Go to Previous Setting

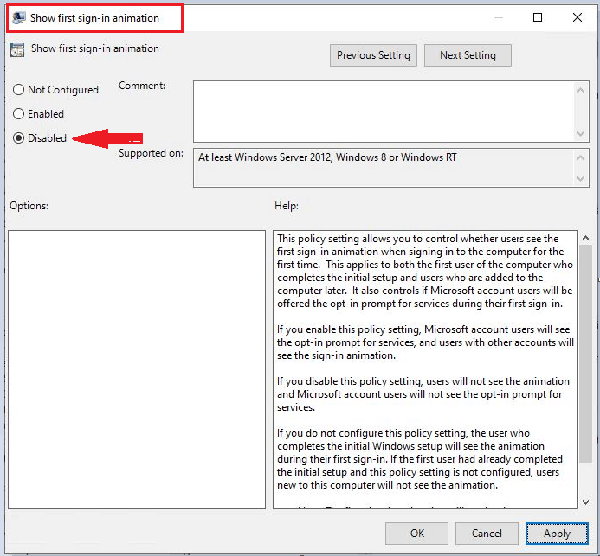[x=374, y=56]
